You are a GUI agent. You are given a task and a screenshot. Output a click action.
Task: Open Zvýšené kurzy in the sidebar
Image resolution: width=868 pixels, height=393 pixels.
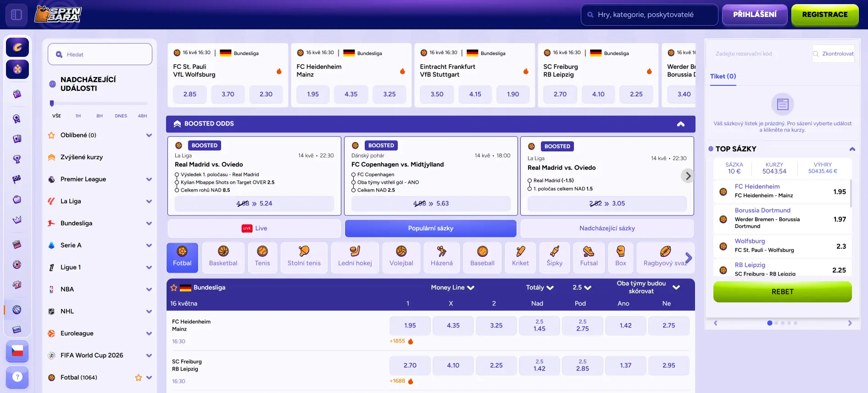pos(82,157)
